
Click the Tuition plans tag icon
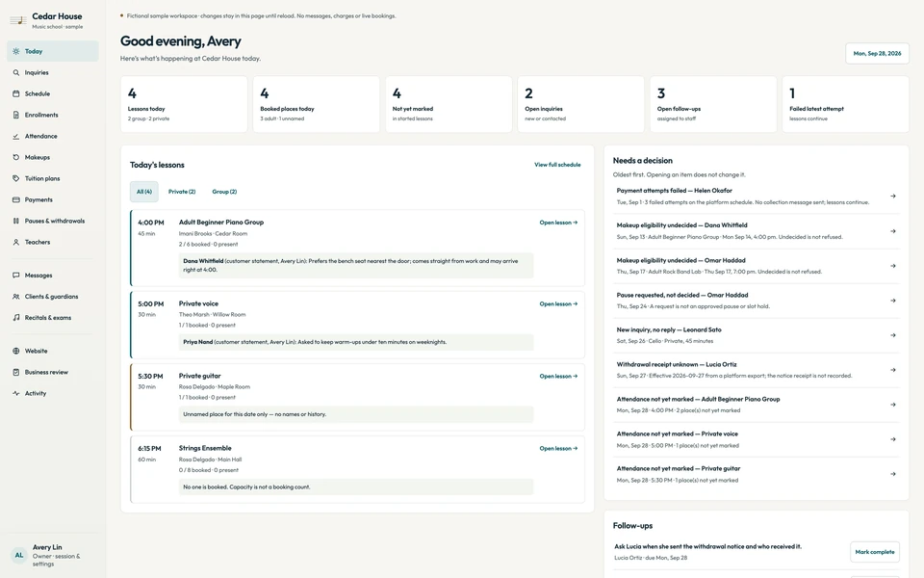coord(16,179)
